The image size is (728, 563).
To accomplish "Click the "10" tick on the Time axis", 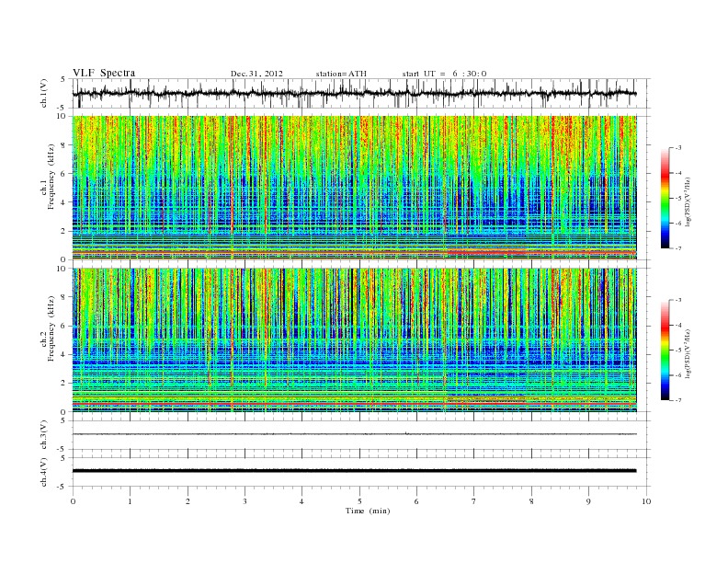I will [x=646, y=501].
